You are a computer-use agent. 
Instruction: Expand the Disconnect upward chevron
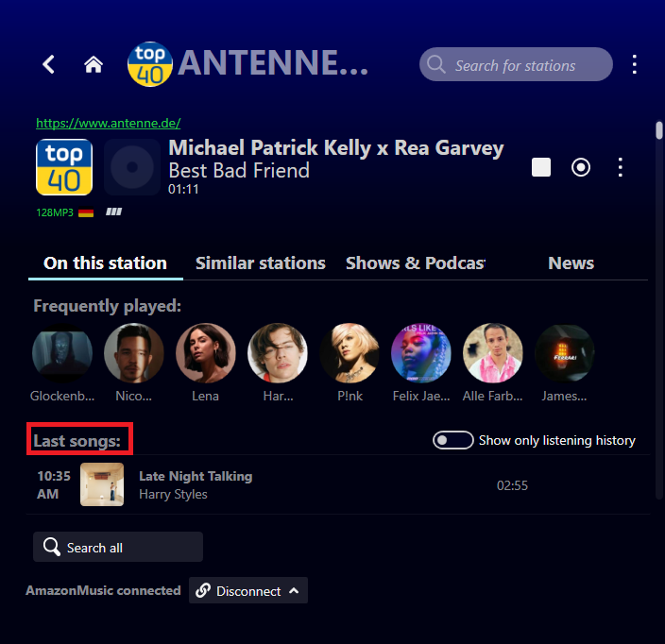(294, 590)
